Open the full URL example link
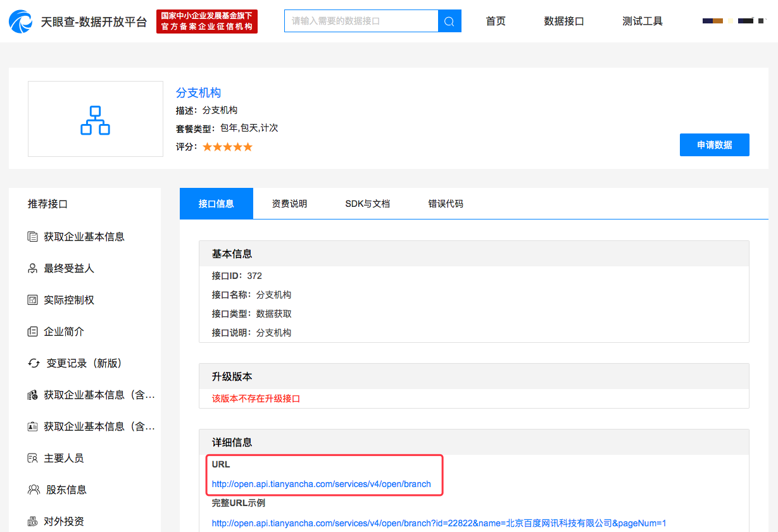 pos(439,523)
